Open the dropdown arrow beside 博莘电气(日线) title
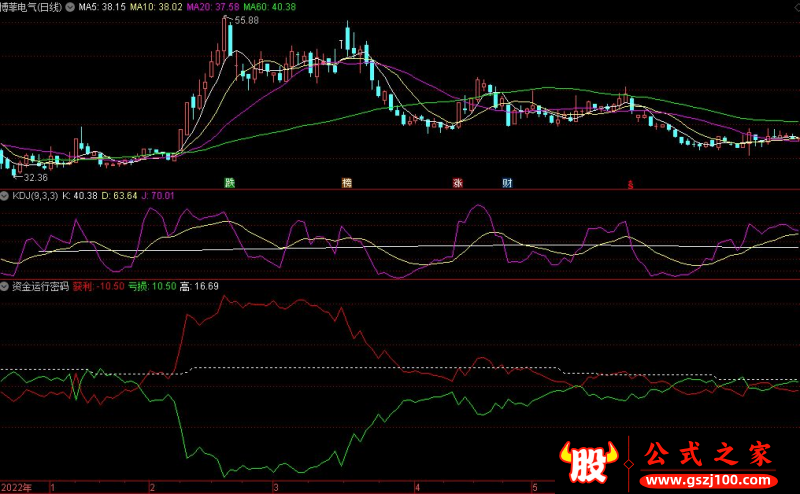This screenshot has height=494, width=800. pyautogui.click(x=70, y=7)
